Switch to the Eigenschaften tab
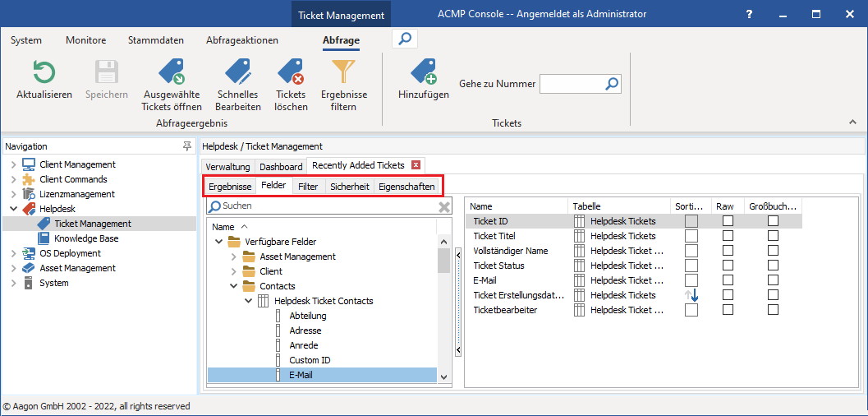The width and height of the screenshot is (868, 416). 406,187
